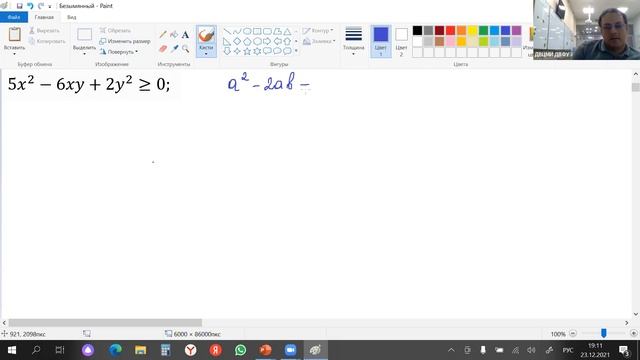Screen dimensions: 640x360
Task: Open Zoom from taskbar
Action: pyautogui.click(x=291, y=350)
